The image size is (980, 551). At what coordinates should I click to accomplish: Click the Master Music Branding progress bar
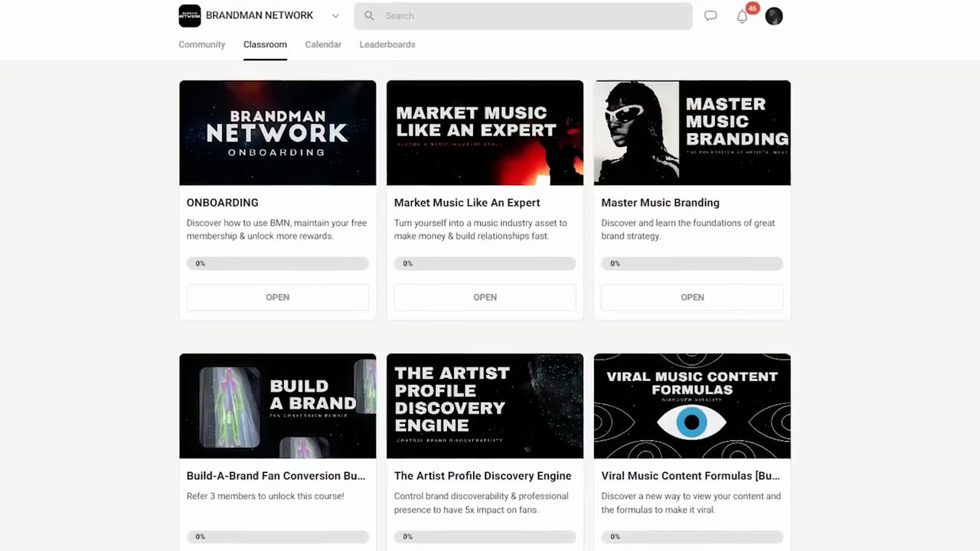pyautogui.click(x=692, y=263)
